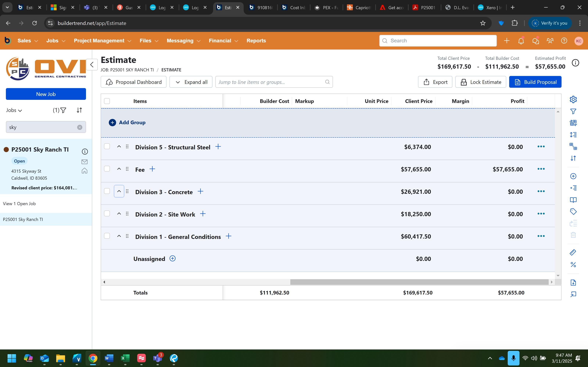Open the notifications bell icon
Viewport: 588px width, 367px height.
pyautogui.click(x=521, y=41)
